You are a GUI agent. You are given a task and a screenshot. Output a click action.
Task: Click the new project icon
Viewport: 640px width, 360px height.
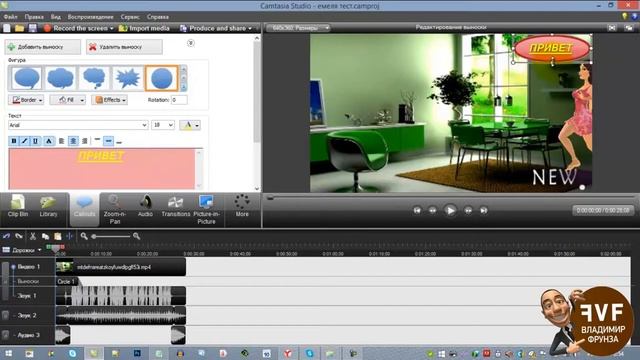pos(7,28)
